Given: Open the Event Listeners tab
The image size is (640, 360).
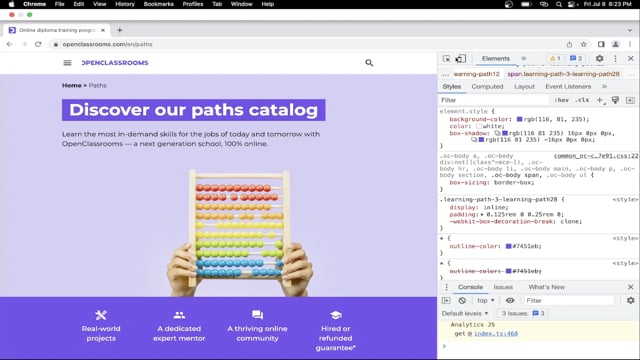Looking at the screenshot, I should (568, 87).
